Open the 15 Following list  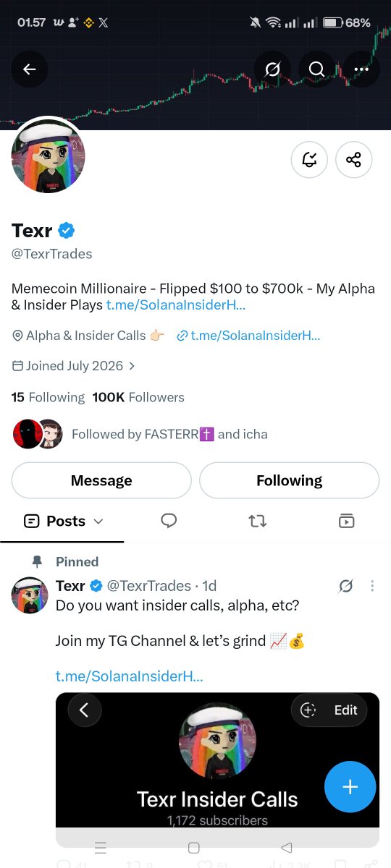pyautogui.click(x=48, y=397)
